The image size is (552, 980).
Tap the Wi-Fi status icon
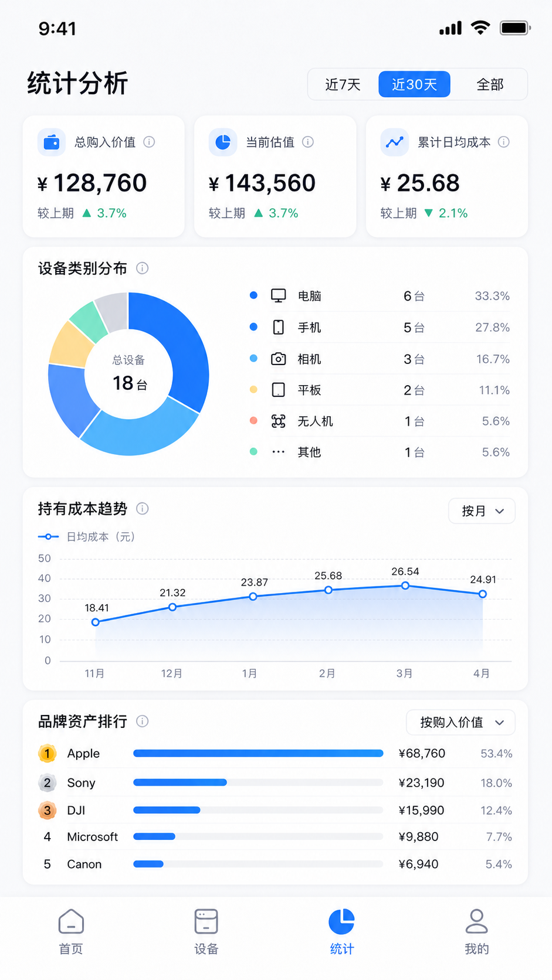(480, 28)
